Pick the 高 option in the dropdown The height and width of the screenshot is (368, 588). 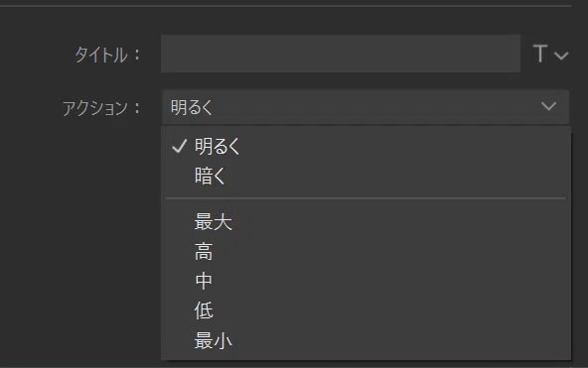[366, 252]
